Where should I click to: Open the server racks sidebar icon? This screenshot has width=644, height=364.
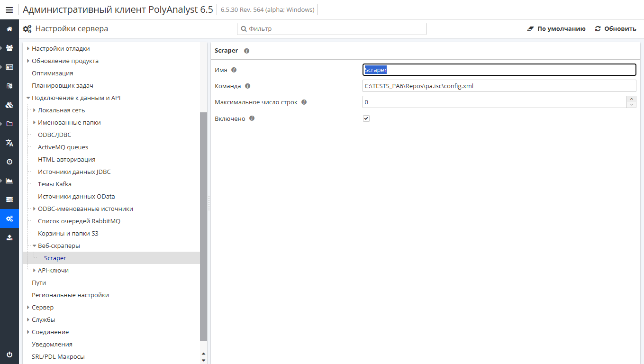(x=9, y=200)
